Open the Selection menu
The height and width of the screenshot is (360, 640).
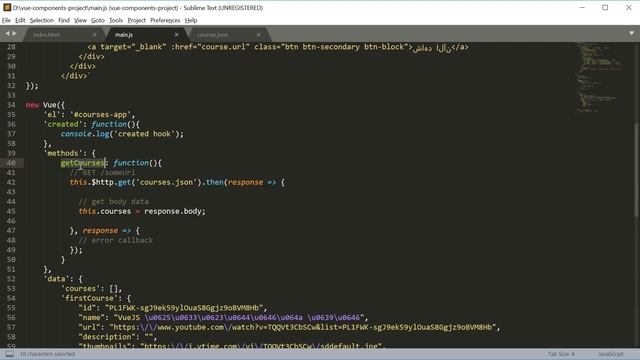pyautogui.click(x=42, y=20)
